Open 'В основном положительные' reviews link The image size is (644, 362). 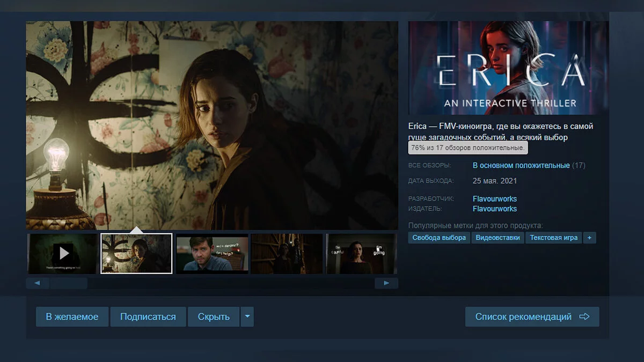[x=521, y=166]
